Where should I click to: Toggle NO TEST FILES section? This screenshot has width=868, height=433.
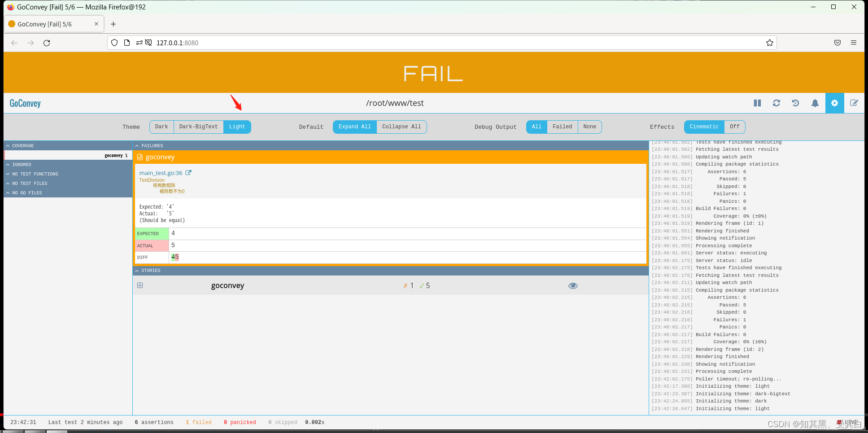pyautogui.click(x=68, y=184)
